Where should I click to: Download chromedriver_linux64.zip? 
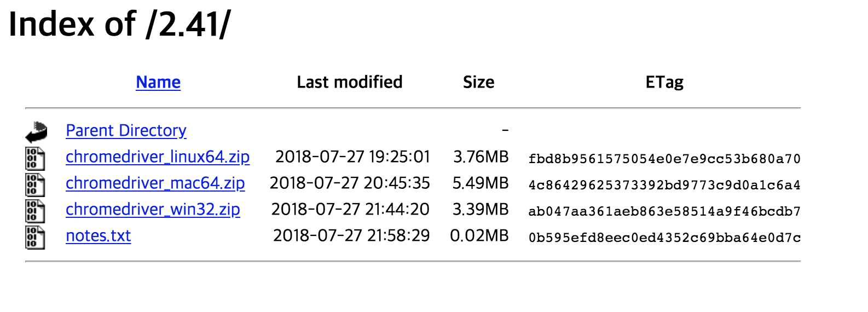point(158,157)
